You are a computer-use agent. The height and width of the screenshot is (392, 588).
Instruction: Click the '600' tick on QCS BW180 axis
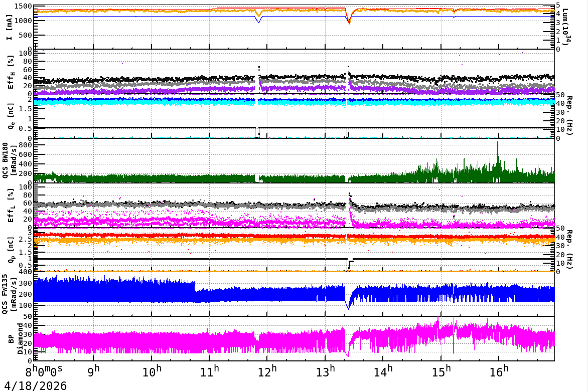[x=26, y=154]
